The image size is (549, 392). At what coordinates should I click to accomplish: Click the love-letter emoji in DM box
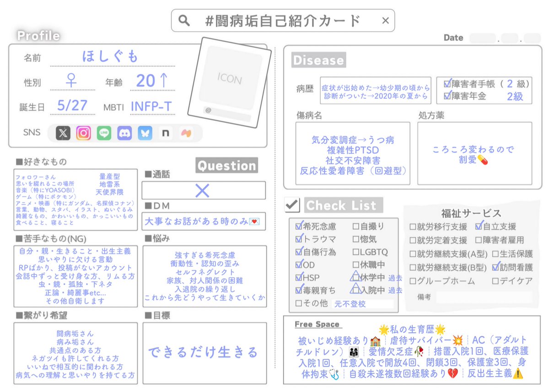point(254,222)
